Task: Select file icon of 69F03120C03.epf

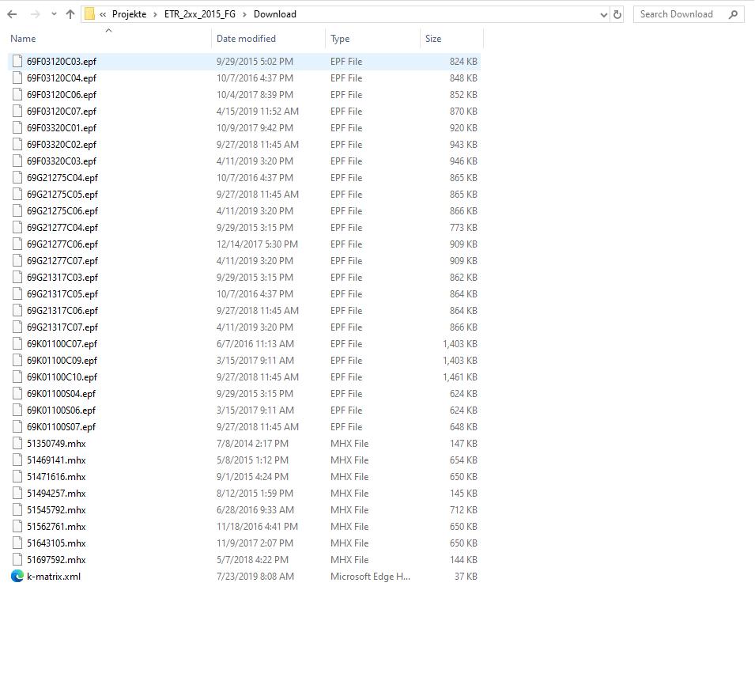Action: coord(17,61)
